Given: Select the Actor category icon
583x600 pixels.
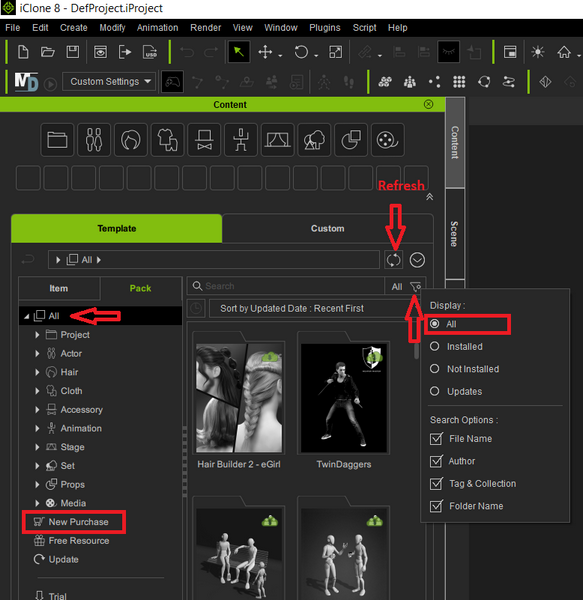Looking at the screenshot, I should pyautogui.click(x=94, y=140).
